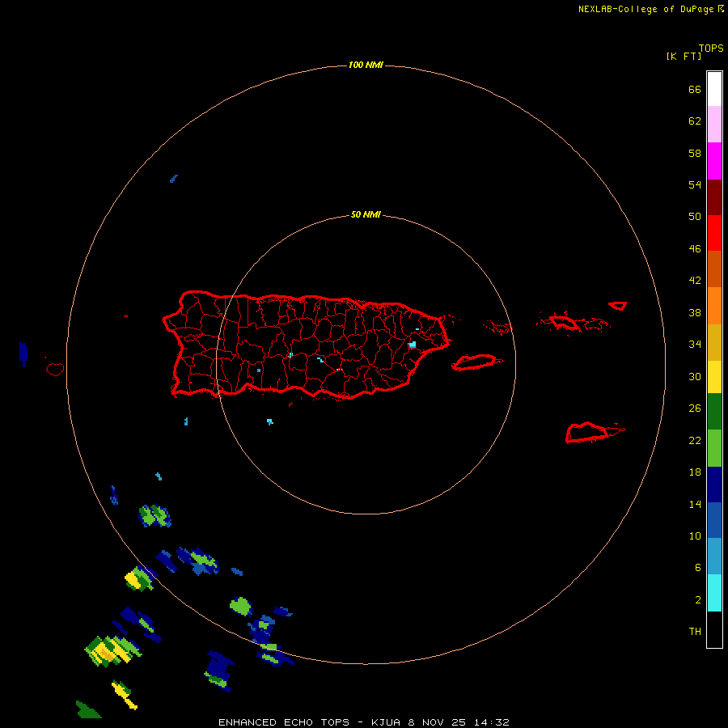Click the '10' legend value
Image resolution: width=728 pixels, height=728 pixels.
pyautogui.click(x=695, y=536)
